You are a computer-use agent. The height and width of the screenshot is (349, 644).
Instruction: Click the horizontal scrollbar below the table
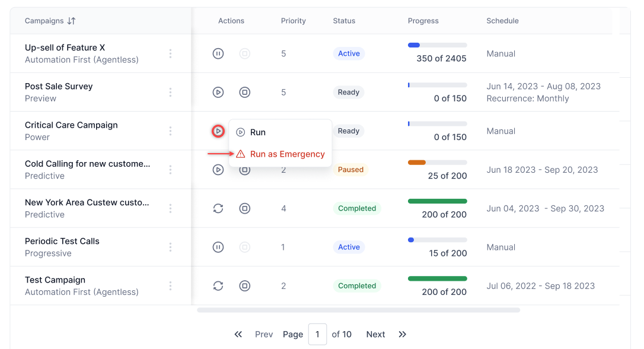[358, 310]
